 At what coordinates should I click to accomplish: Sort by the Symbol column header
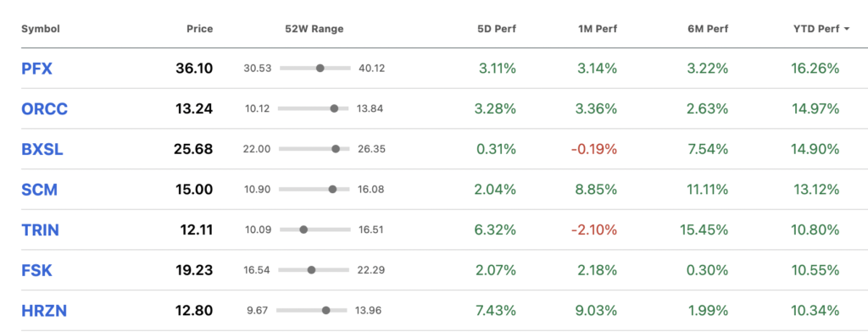coord(41,29)
